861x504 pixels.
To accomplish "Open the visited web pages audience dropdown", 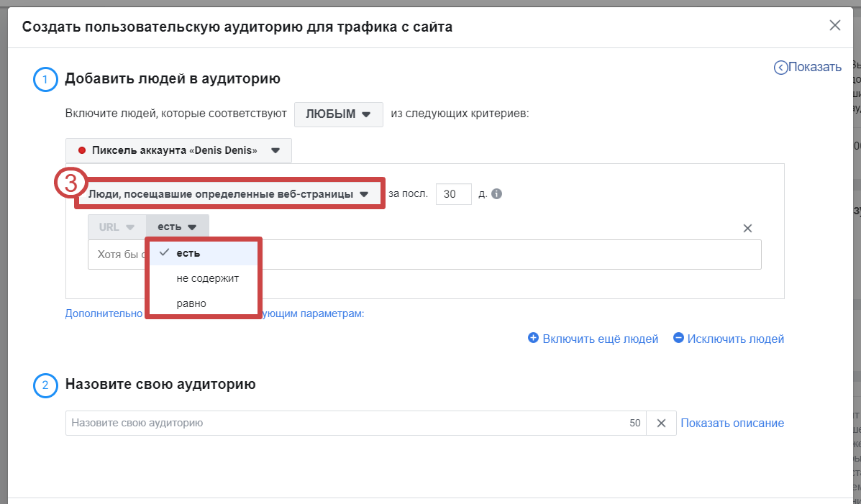I will point(228,194).
